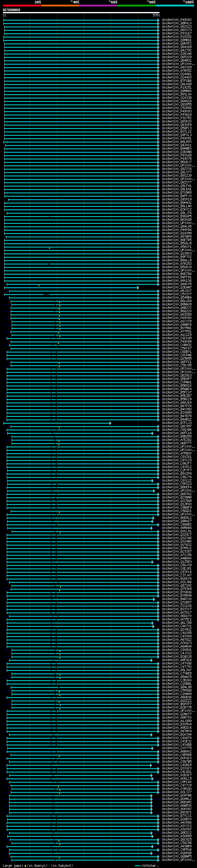Click query end position 578

[155, 15]
